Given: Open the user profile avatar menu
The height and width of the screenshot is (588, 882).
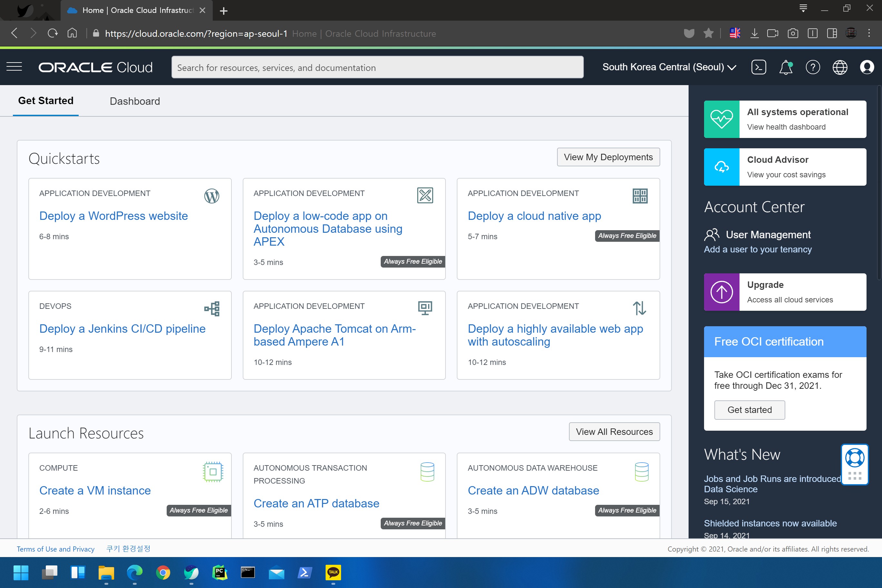Looking at the screenshot, I should (867, 67).
